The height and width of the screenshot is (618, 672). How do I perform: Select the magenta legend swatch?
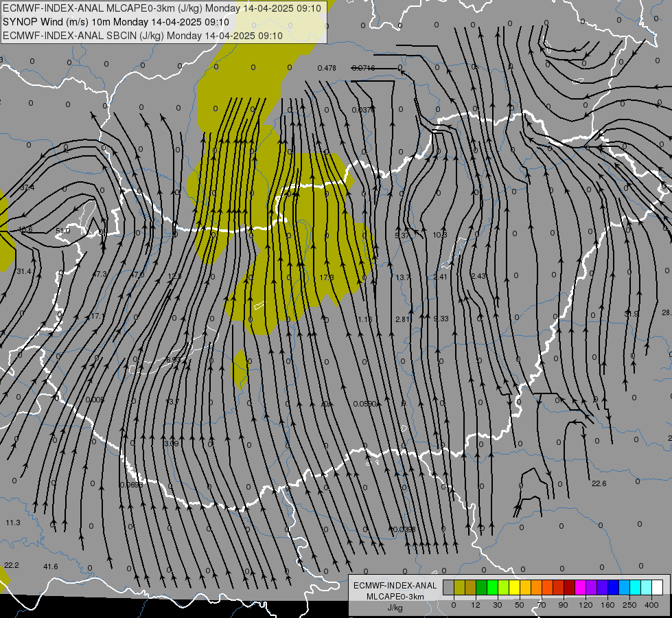[581, 588]
